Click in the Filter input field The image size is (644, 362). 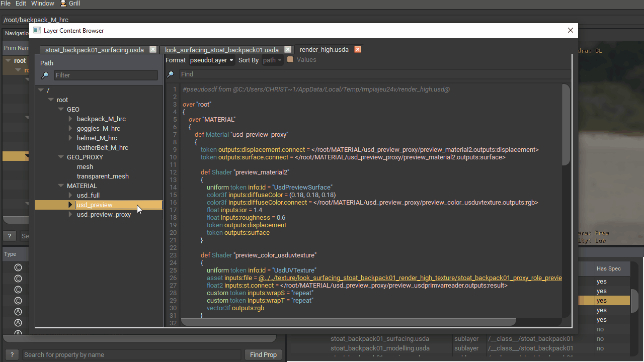(x=106, y=75)
